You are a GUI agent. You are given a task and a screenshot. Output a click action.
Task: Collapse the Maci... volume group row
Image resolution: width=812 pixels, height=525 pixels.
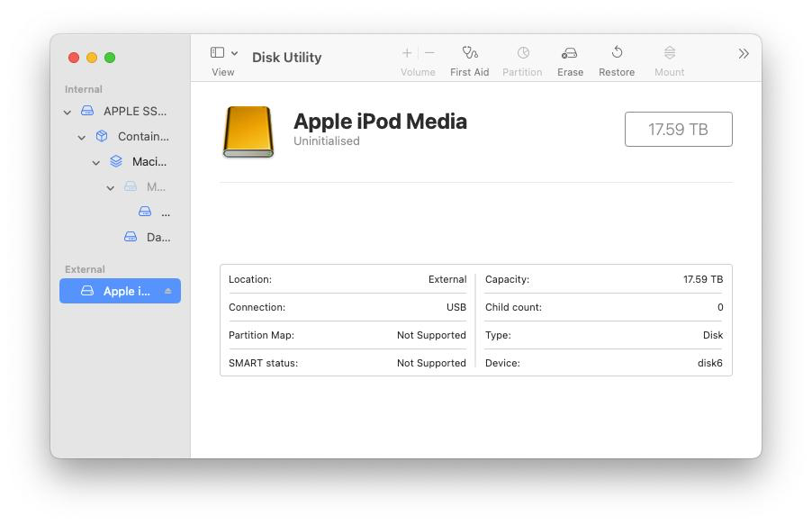tap(96, 163)
